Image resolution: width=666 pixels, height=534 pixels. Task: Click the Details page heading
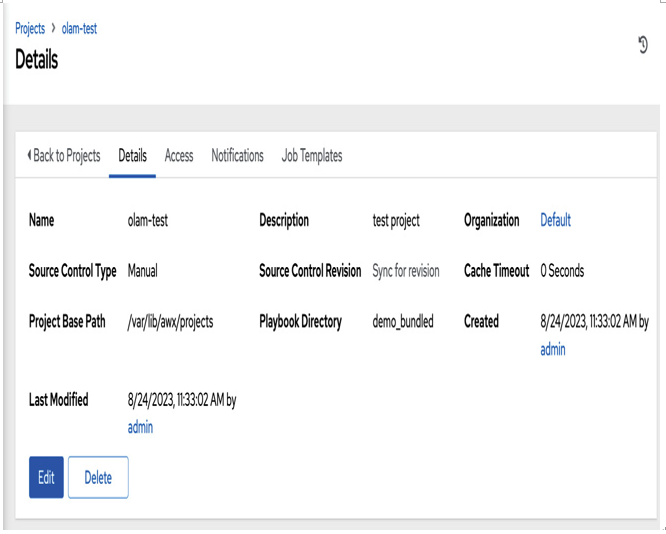coord(37,59)
